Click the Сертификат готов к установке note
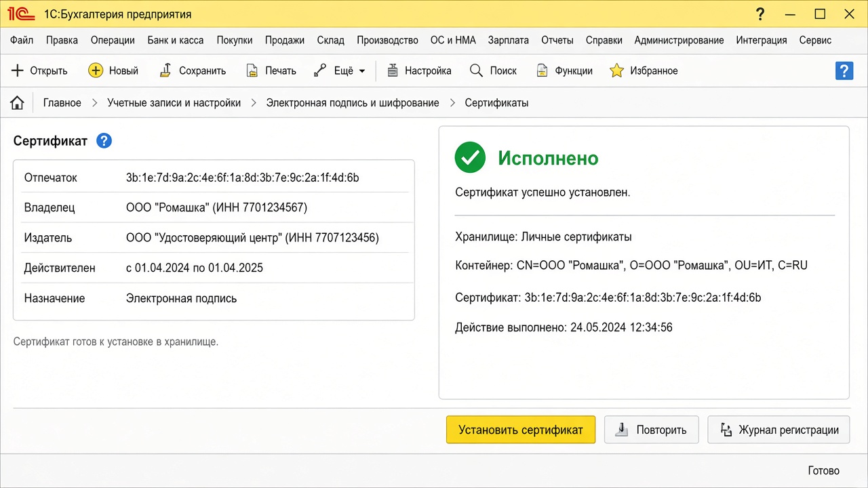Image resolution: width=868 pixels, height=488 pixels. click(116, 342)
